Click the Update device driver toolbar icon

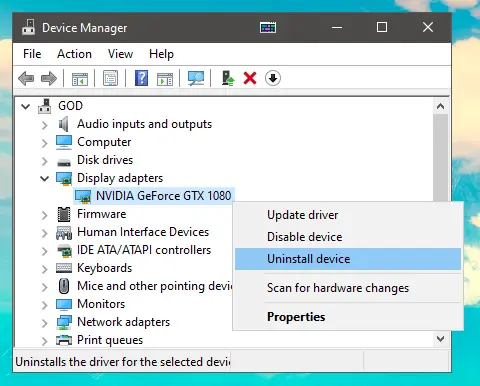click(x=228, y=78)
